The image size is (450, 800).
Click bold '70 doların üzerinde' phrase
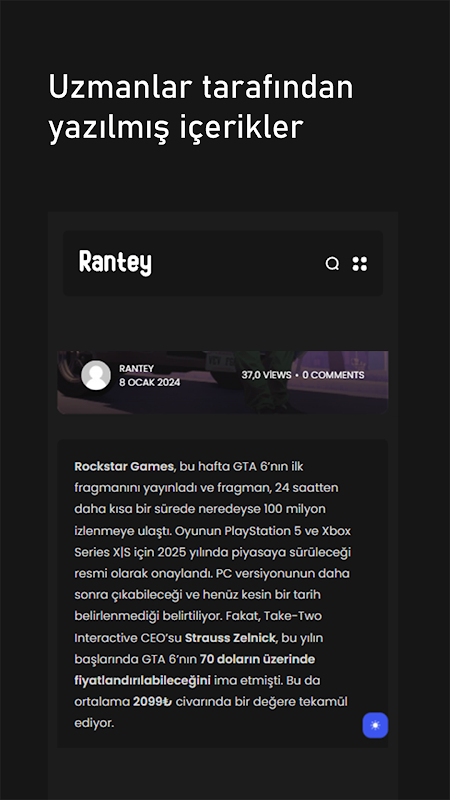(258, 659)
